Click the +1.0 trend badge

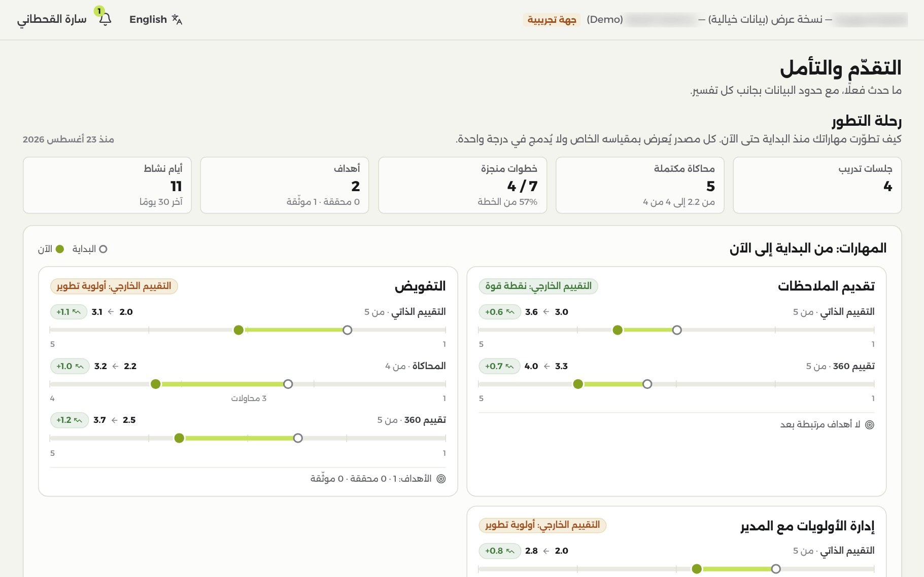(70, 366)
